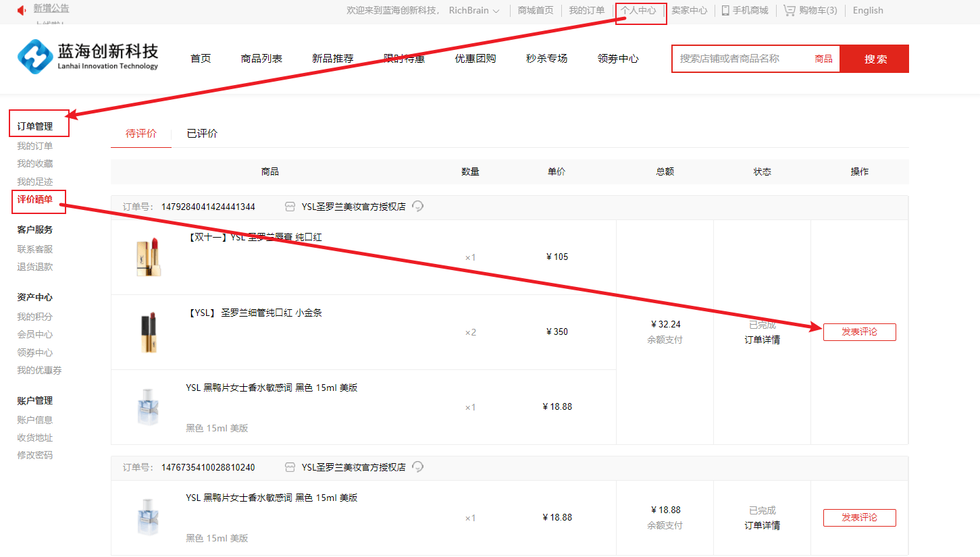Screen dimensions: 980x557
Task: Click the red 搜索 button
Action: pyautogui.click(x=875, y=59)
